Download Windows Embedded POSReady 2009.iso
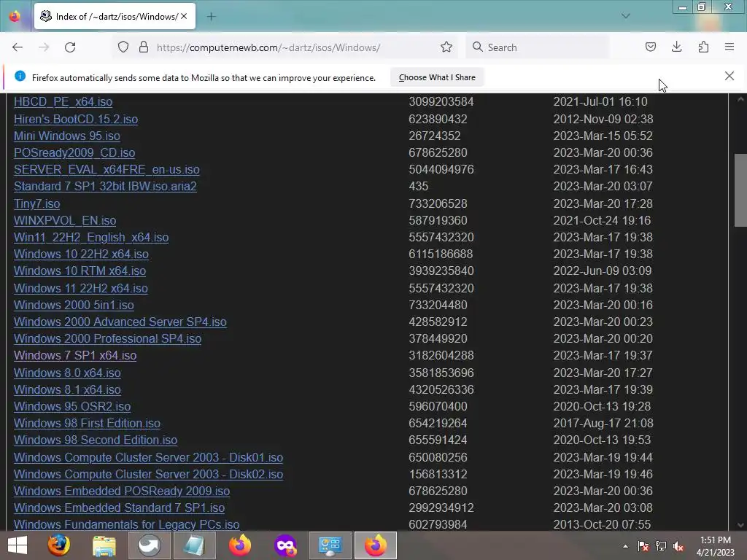Image resolution: width=747 pixels, height=560 pixels. click(122, 491)
